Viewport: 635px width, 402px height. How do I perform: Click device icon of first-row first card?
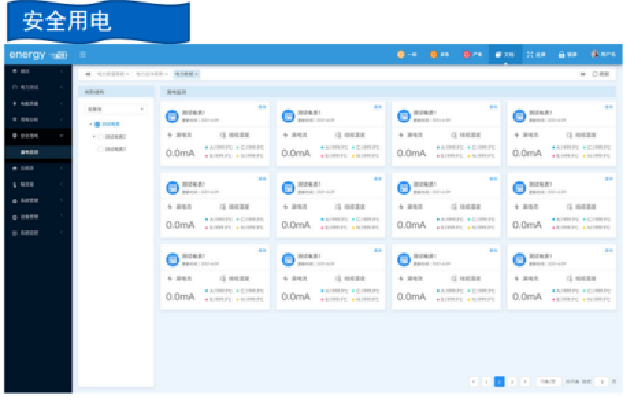point(172,116)
